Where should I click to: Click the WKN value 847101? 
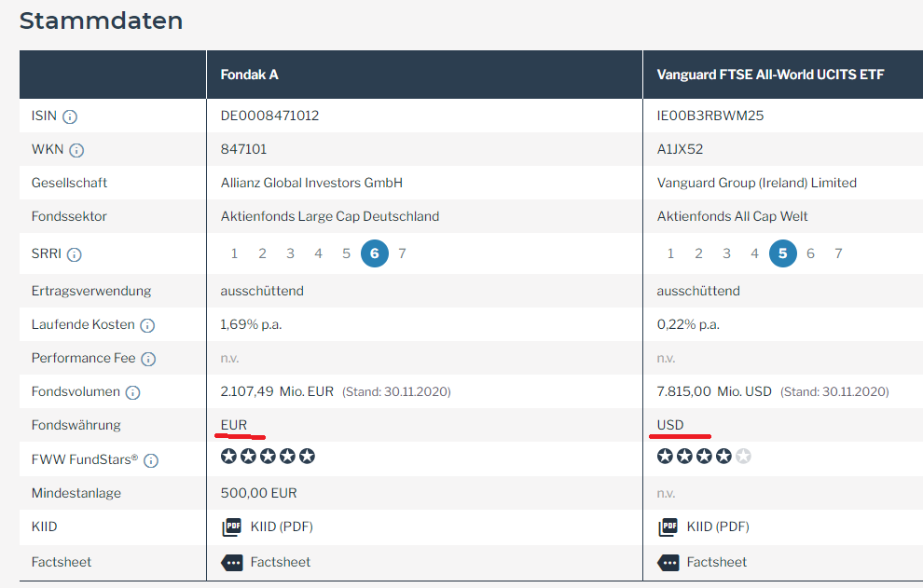click(243, 149)
